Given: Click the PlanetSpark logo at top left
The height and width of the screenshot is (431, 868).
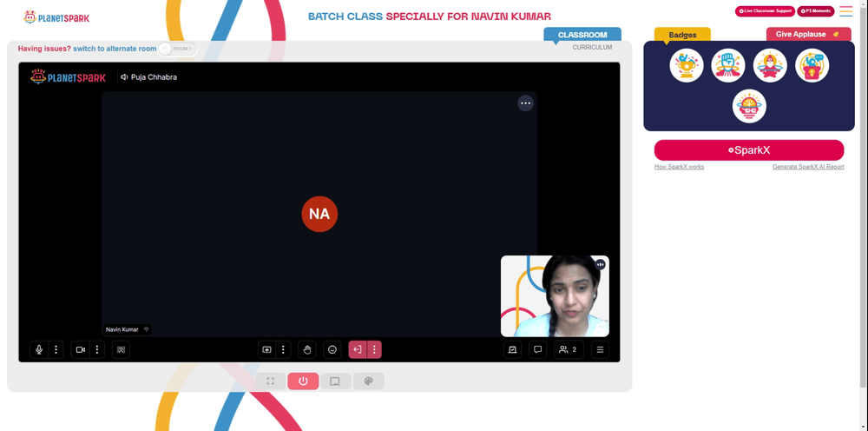Looking at the screenshot, I should pyautogui.click(x=56, y=17).
